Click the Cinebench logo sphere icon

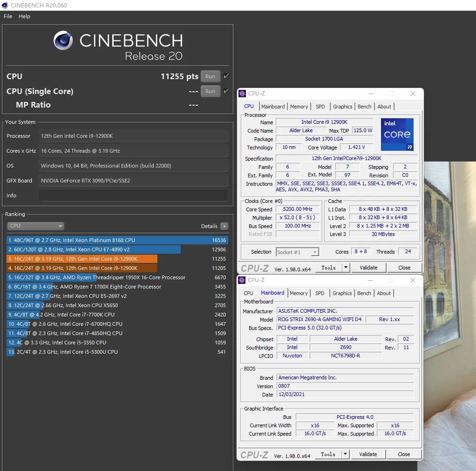coord(63,41)
